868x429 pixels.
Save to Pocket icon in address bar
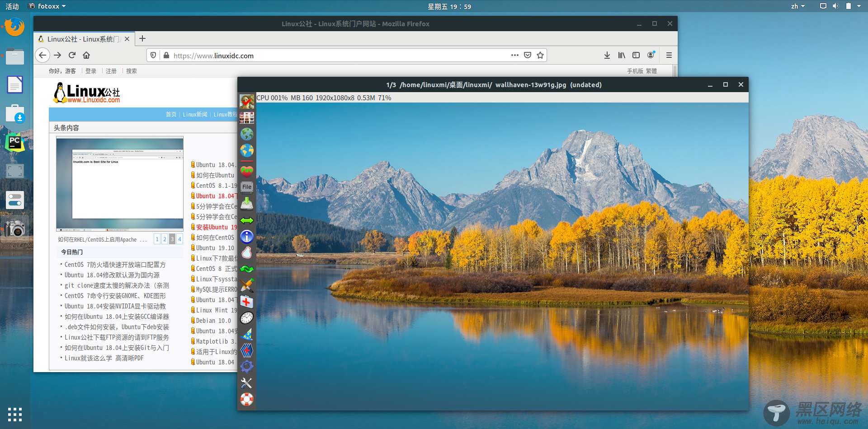click(528, 55)
